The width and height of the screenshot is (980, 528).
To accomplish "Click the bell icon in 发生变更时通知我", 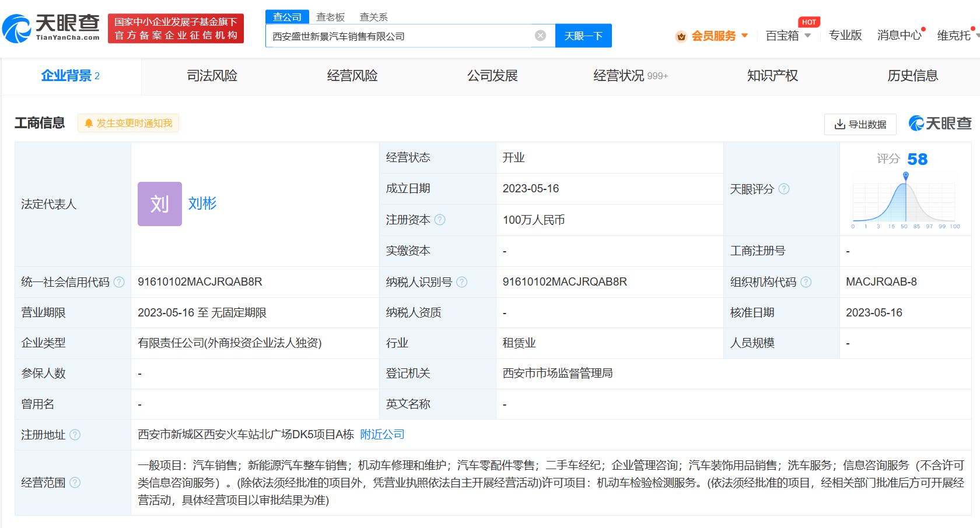I will pos(89,124).
